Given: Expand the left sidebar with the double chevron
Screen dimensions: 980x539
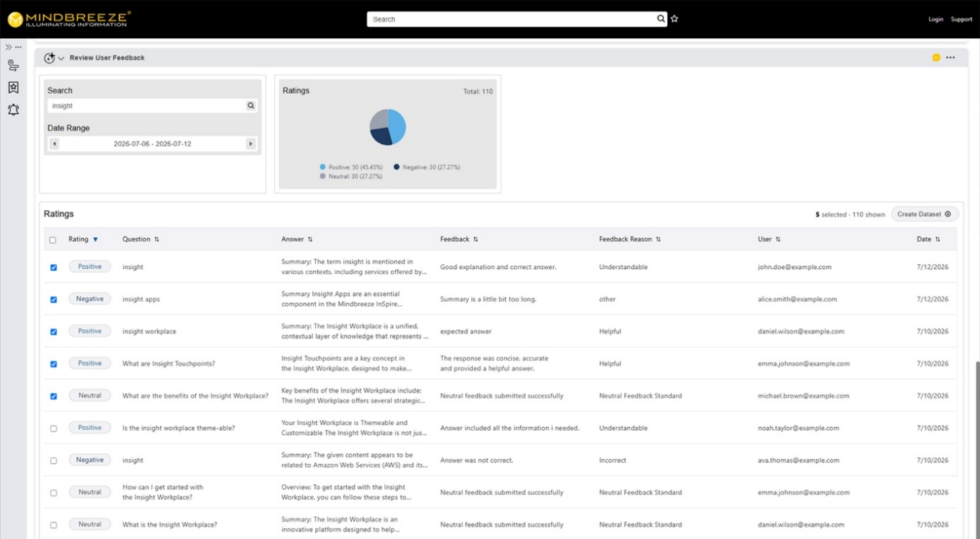Looking at the screenshot, I should point(9,48).
